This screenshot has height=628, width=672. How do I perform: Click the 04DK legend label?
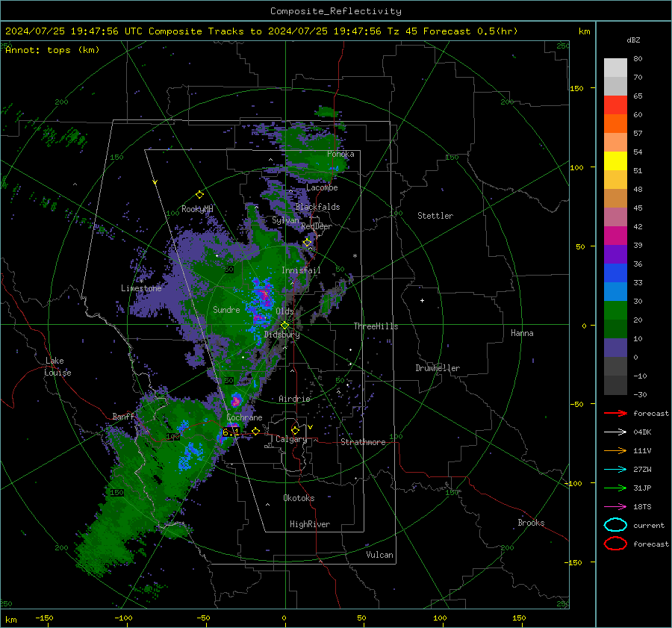pyautogui.click(x=642, y=432)
